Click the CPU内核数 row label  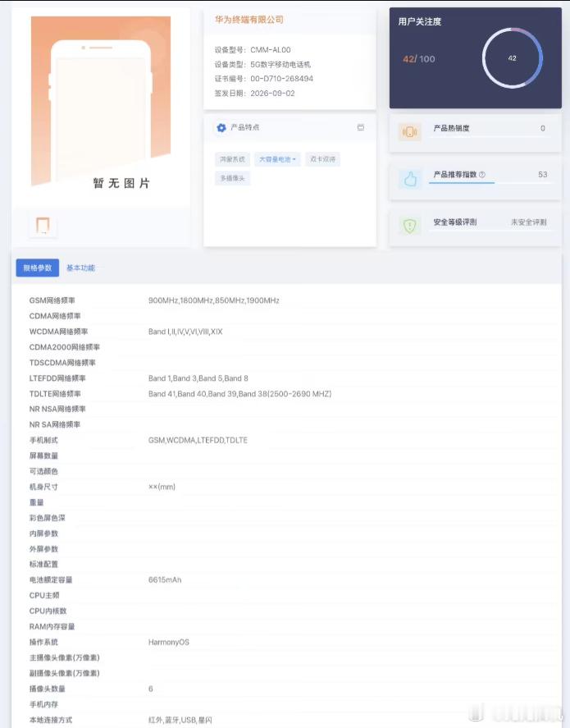tap(48, 611)
